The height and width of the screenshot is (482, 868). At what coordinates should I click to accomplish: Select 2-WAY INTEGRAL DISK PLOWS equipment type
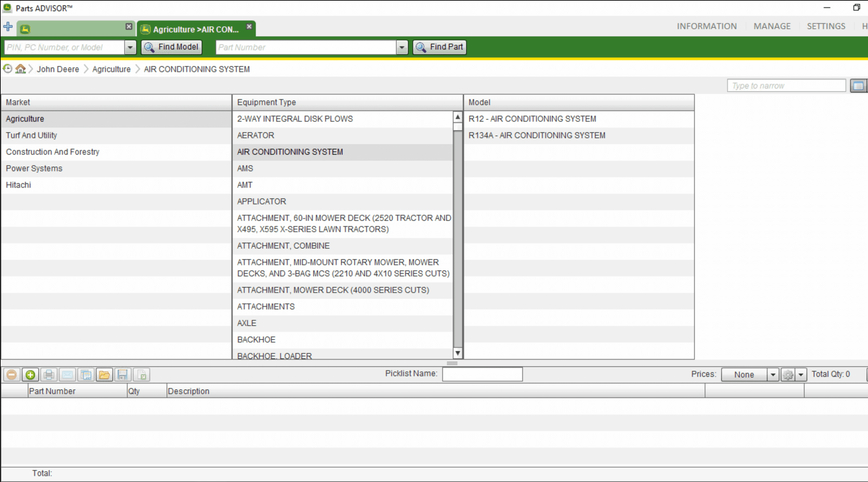[342, 119]
